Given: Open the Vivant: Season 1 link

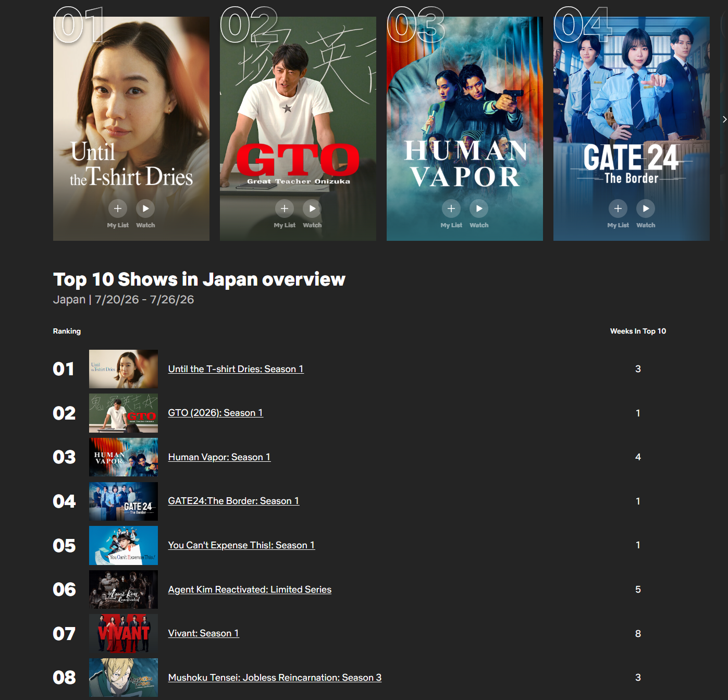Looking at the screenshot, I should [203, 633].
